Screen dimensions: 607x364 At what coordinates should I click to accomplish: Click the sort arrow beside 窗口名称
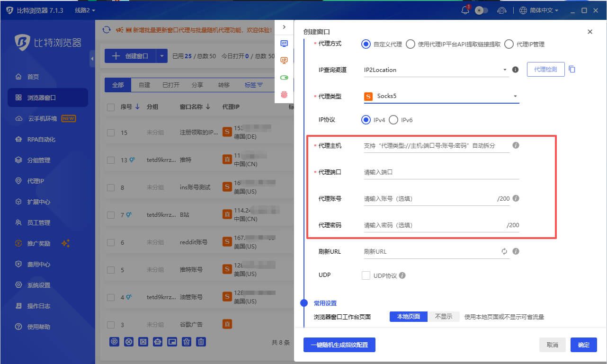click(x=208, y=107)
